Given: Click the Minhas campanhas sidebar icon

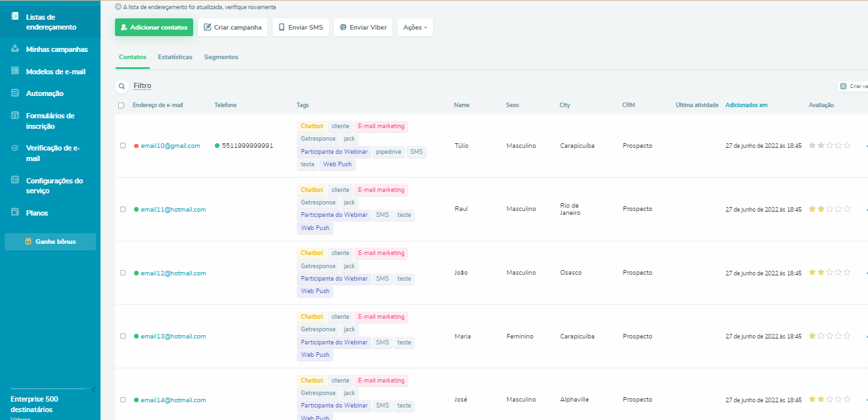Looking at the screenshot, I should click(x=14, y=49).
